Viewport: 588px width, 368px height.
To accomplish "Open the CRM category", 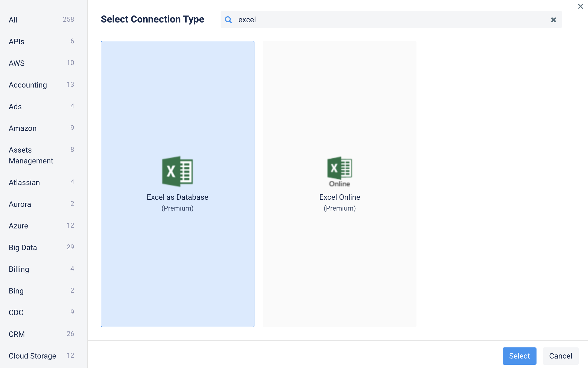I will 41,334.
